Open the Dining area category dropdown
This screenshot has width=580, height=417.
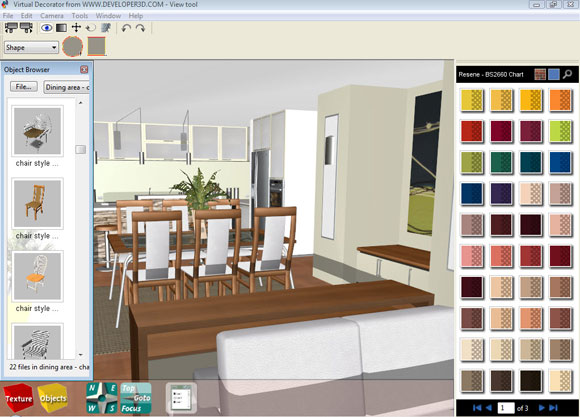[x=67, y=87]
